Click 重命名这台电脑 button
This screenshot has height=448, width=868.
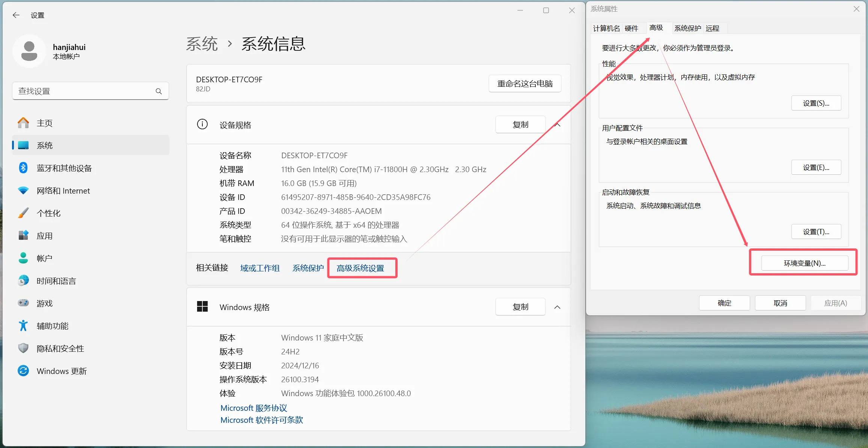point(525,83)
